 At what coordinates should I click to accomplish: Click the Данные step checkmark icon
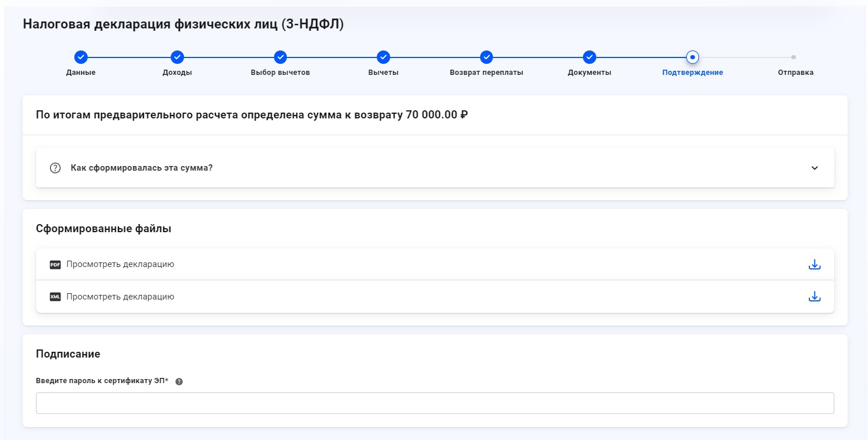pos(81,57)
